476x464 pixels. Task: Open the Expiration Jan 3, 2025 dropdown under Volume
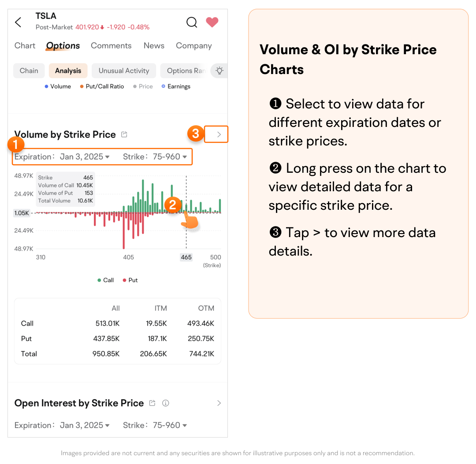(x=85, y=156)
